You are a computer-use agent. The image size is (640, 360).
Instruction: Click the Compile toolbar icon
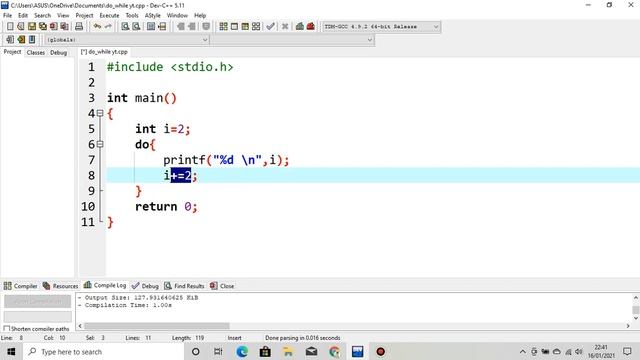point(223,27)
